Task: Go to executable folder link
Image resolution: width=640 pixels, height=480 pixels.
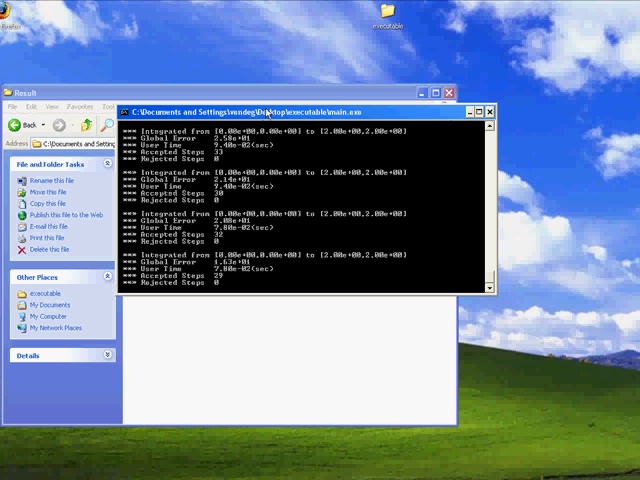Action: click(x=45, y=293)
